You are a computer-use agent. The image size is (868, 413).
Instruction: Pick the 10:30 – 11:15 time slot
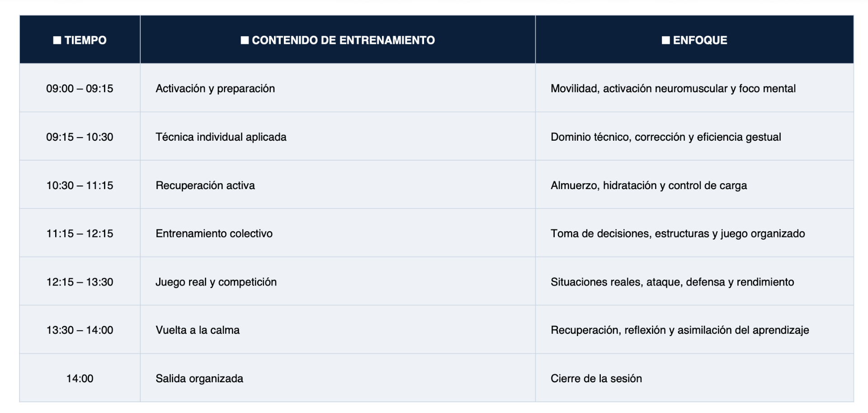[x=80, y=185]
